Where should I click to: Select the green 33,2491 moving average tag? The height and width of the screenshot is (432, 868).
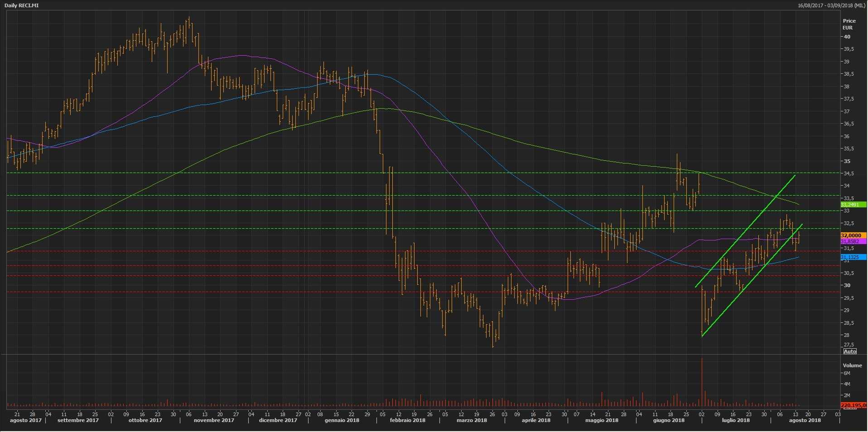click(x=853, y=205)
